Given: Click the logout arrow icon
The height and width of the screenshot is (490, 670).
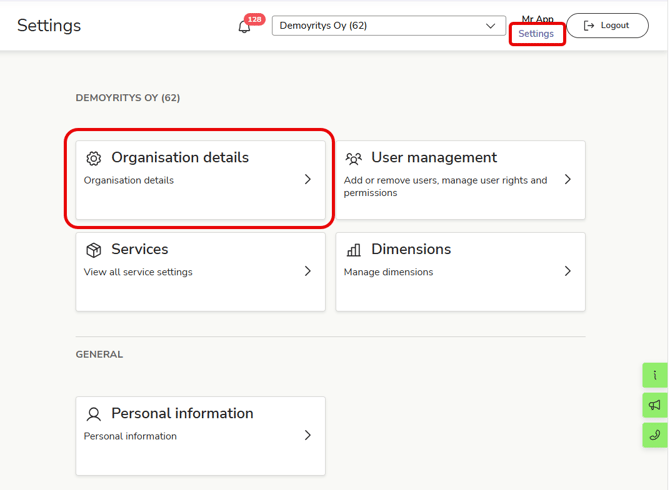Looking at the screenshot, I should point(589,26).
